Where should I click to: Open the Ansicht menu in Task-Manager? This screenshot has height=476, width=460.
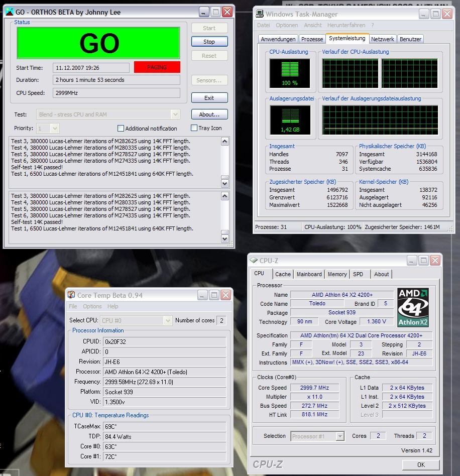(x=313, y=25)
